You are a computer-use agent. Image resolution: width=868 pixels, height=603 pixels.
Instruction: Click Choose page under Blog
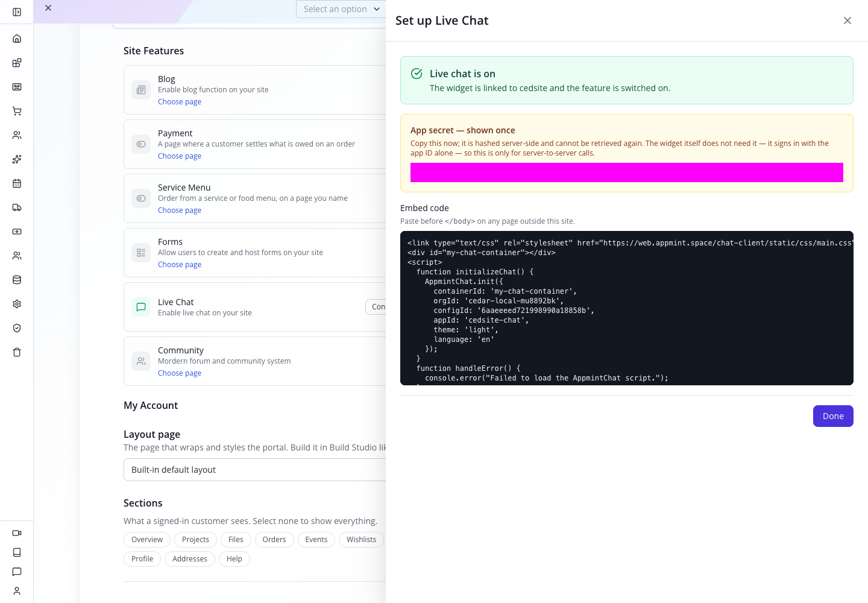click(180, 102)
